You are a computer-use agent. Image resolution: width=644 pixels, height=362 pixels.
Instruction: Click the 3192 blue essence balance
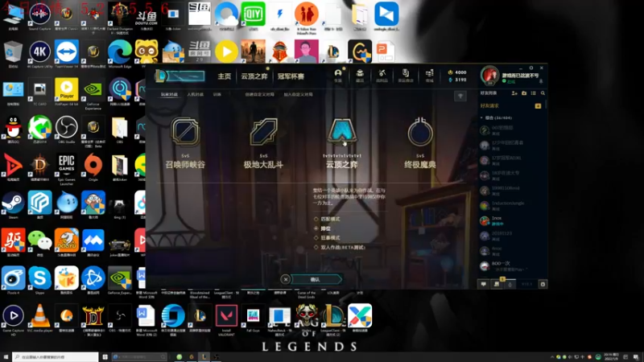click(456, 80)
